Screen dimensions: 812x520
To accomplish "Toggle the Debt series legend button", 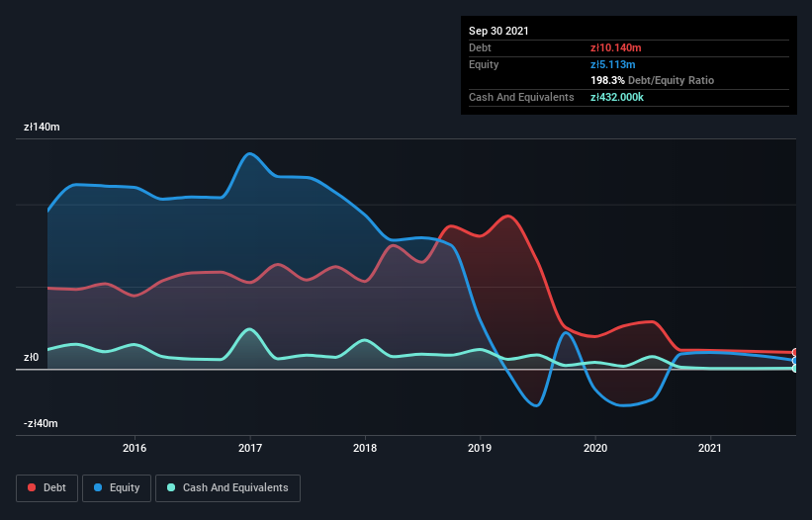I will tap(47, 488).
